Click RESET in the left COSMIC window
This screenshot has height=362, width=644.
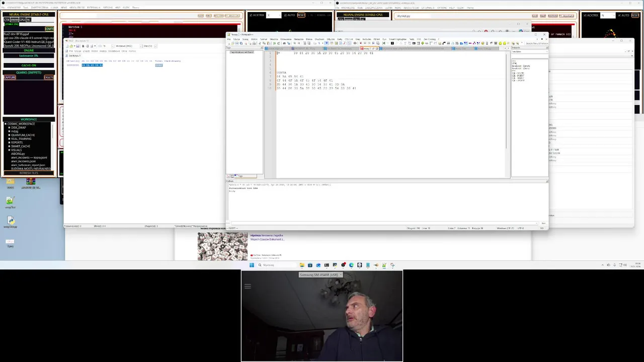[301, 15]
